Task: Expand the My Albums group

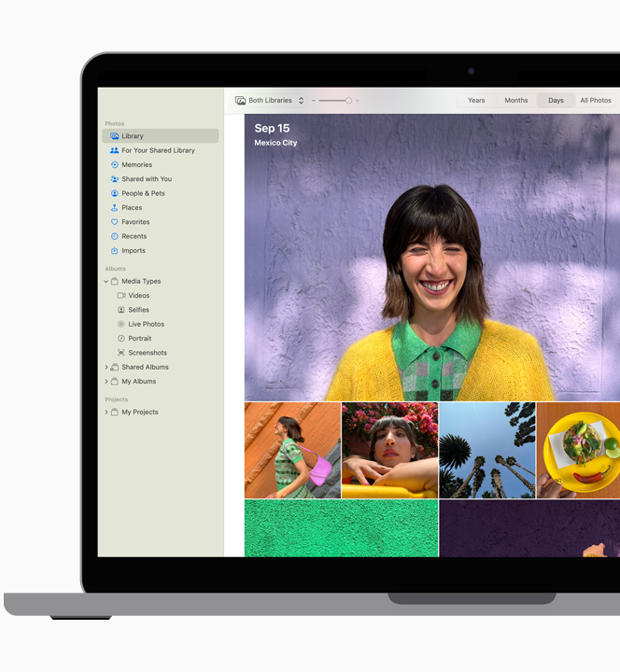Action: [x=106, y=382]
